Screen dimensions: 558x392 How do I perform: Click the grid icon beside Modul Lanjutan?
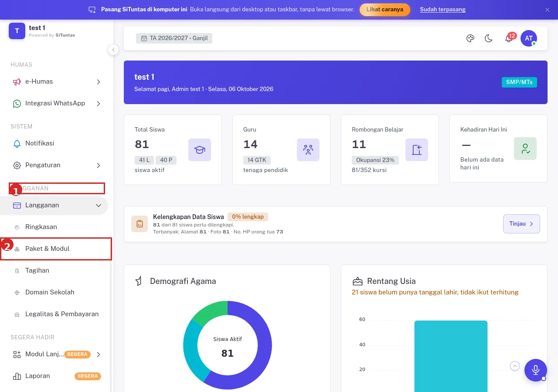(x=17, y=354)
